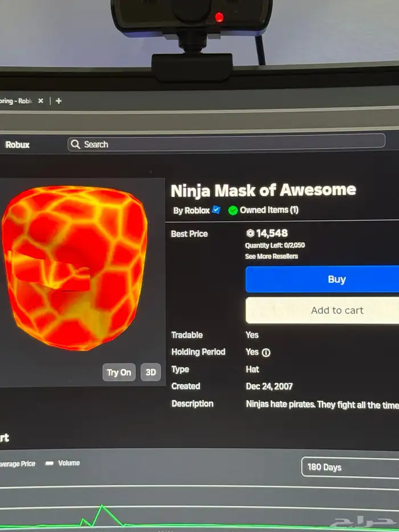
Task: Open the 180 Days range dropdown
Action: (350, 467)
